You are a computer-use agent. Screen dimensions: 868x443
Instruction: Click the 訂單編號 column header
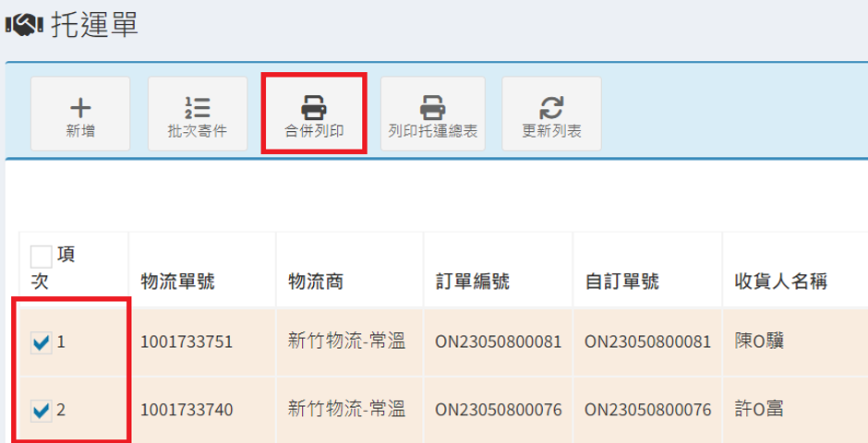[473, 281]
